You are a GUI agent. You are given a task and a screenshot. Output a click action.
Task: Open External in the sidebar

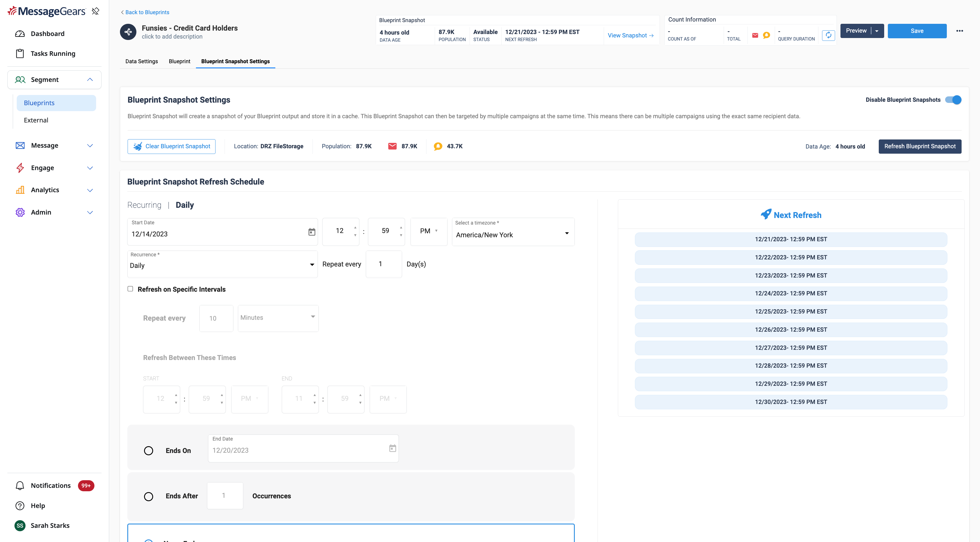(x=36, y=120)
